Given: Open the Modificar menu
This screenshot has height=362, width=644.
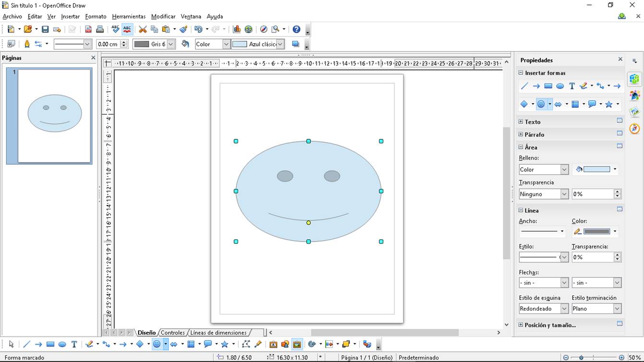Looking at the screenshot, I should tap(163, 16).
